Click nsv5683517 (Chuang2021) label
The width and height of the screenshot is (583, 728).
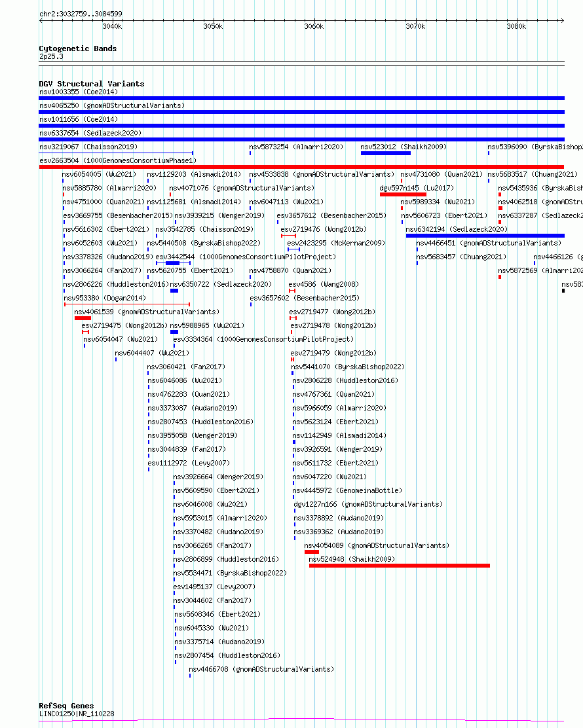click(x=533, y=175)
